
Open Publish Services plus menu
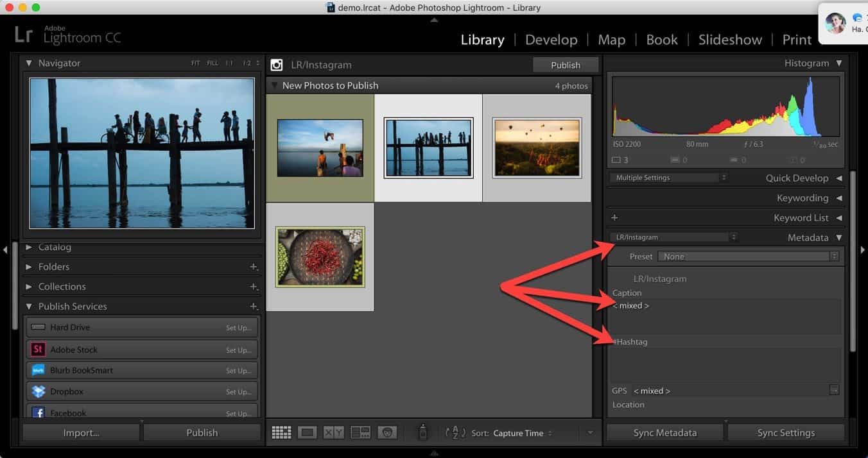254,307
